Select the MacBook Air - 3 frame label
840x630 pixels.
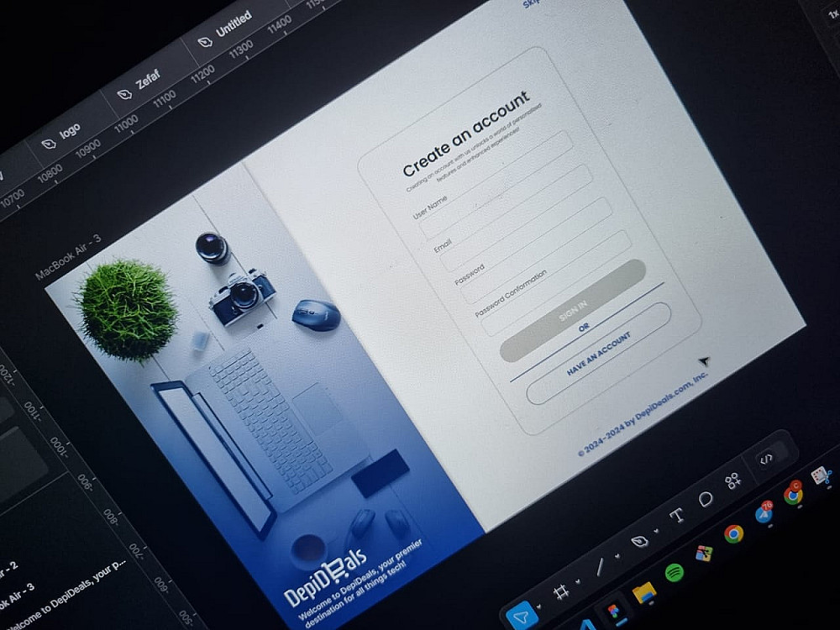(x=68, y=258)
